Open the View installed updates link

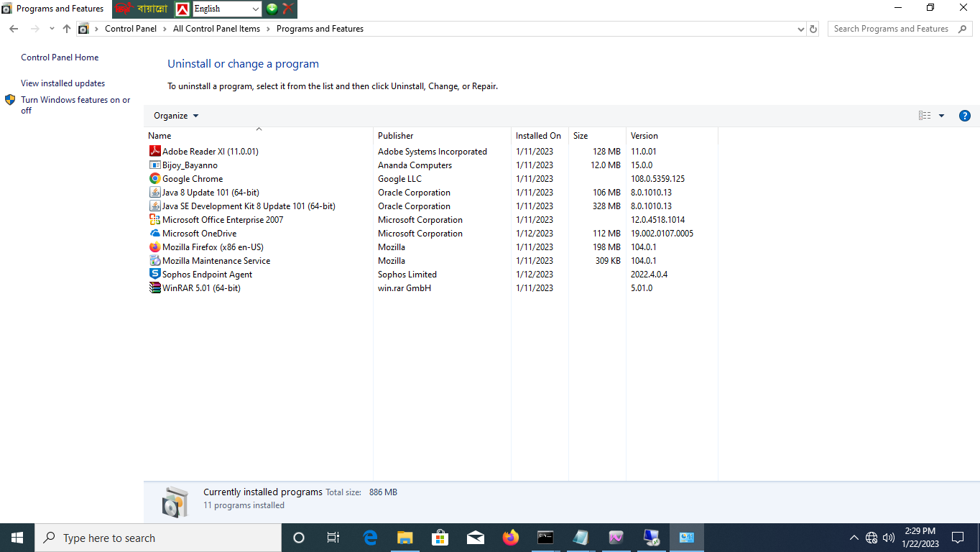(x=63, y=83)
